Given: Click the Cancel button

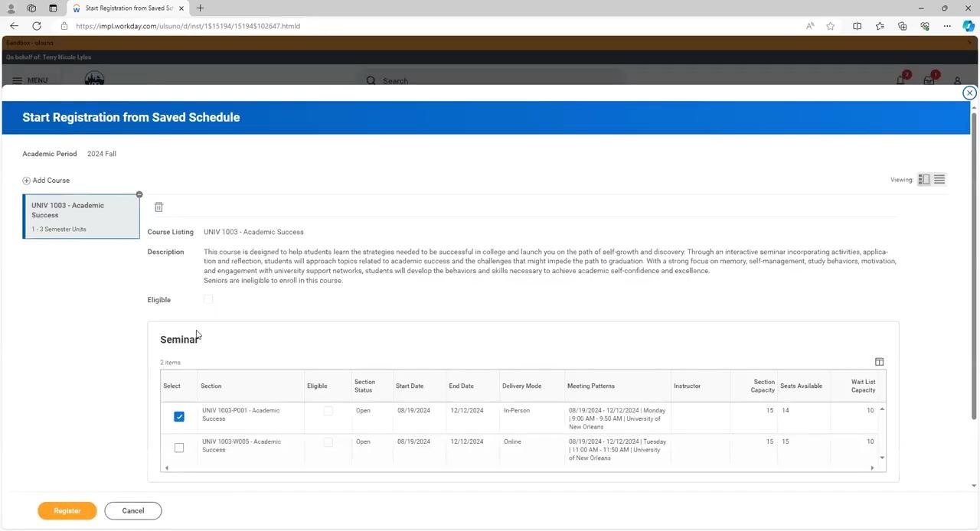Looking at the screenshot, I should [x=133, y=511].
